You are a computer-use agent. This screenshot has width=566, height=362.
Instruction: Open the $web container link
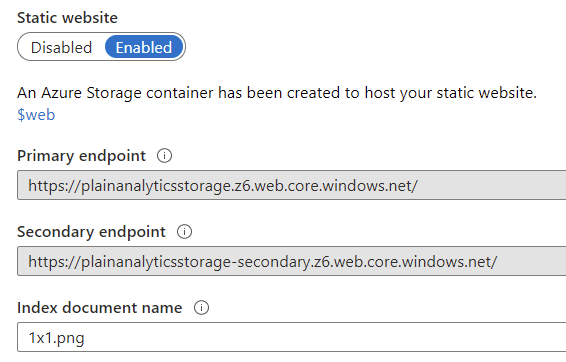[x=36, y=115]
